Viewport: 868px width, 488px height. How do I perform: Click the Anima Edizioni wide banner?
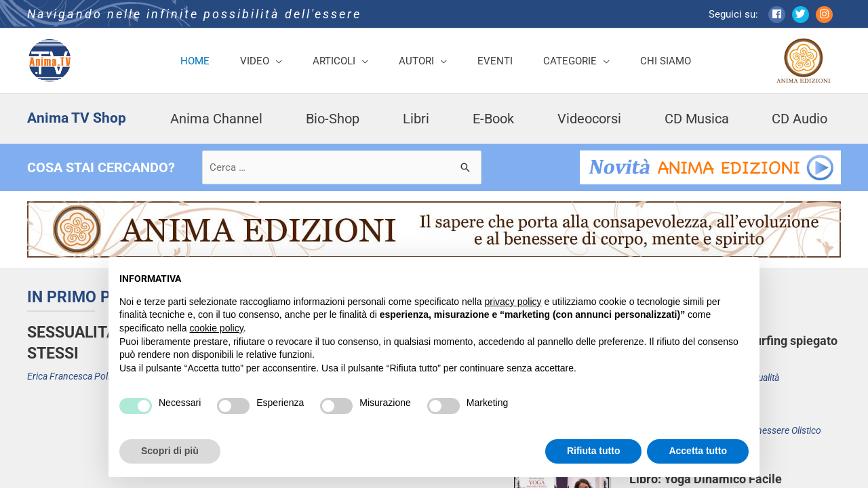coord(434,229)
